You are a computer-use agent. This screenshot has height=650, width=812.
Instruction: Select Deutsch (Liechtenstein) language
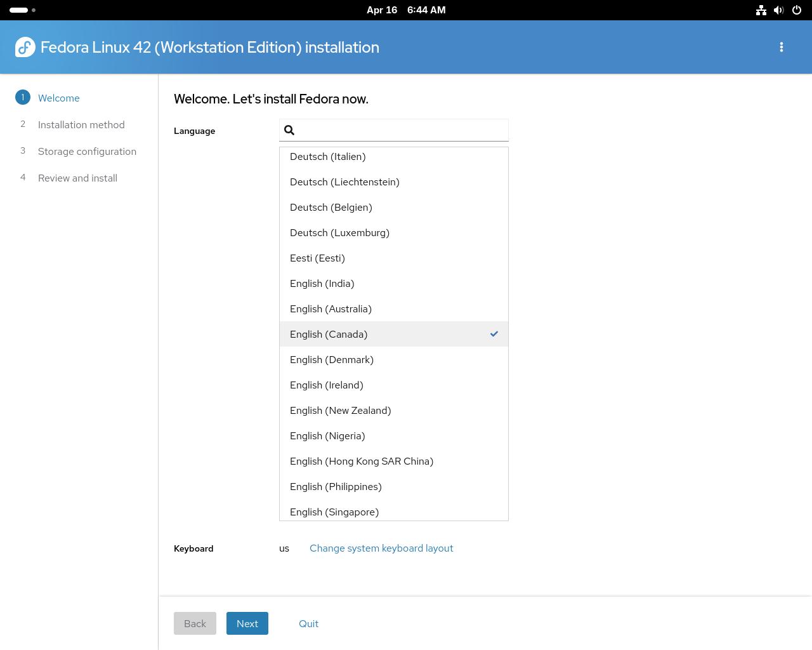pos(394,182)
